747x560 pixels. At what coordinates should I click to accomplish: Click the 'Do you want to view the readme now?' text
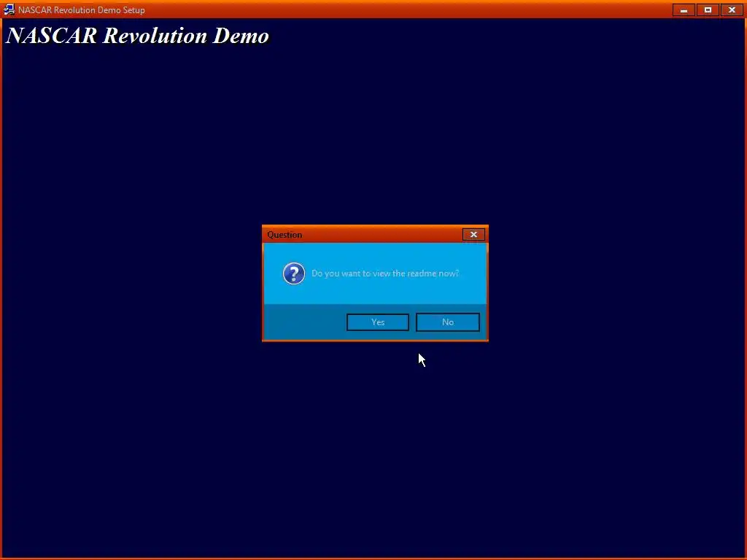click(385, 273)
